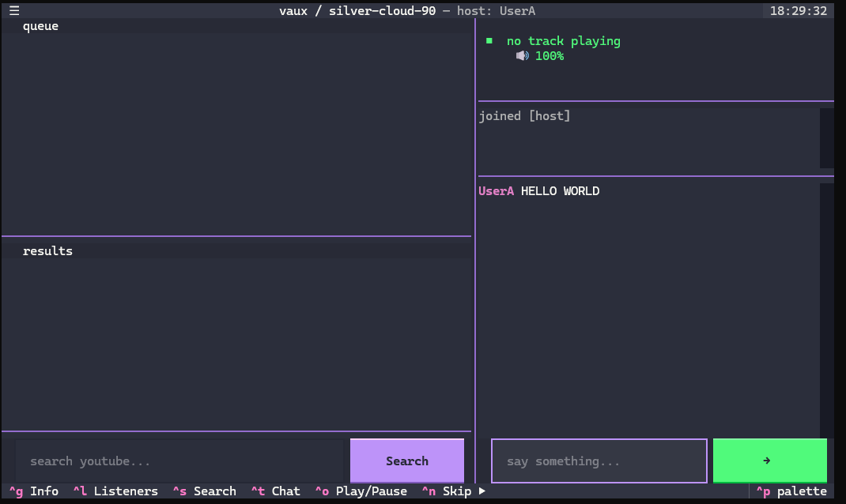The height and width of the screenshot is (504, 846).
Task: Click the 100% volume level
Action: pyautogui.click(x=550, y=56)
